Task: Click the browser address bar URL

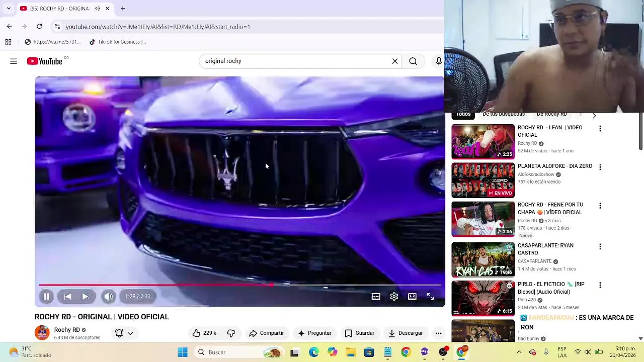Action: coord(157,27)
